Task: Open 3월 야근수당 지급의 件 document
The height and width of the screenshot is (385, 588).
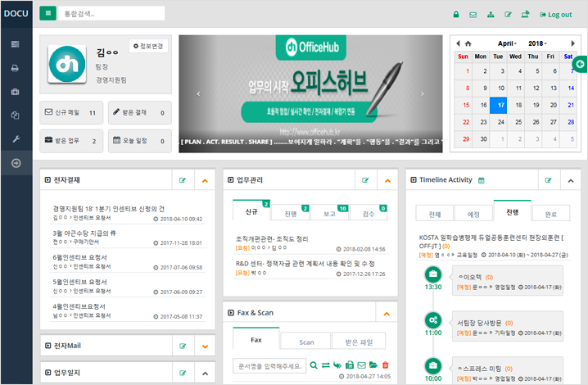Action: 84,233
